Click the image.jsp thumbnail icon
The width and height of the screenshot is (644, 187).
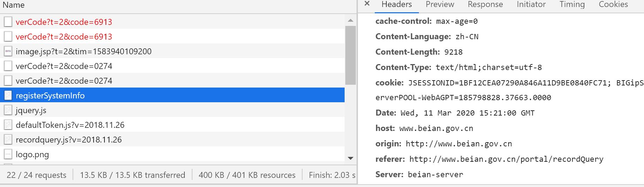pos(8,51)
